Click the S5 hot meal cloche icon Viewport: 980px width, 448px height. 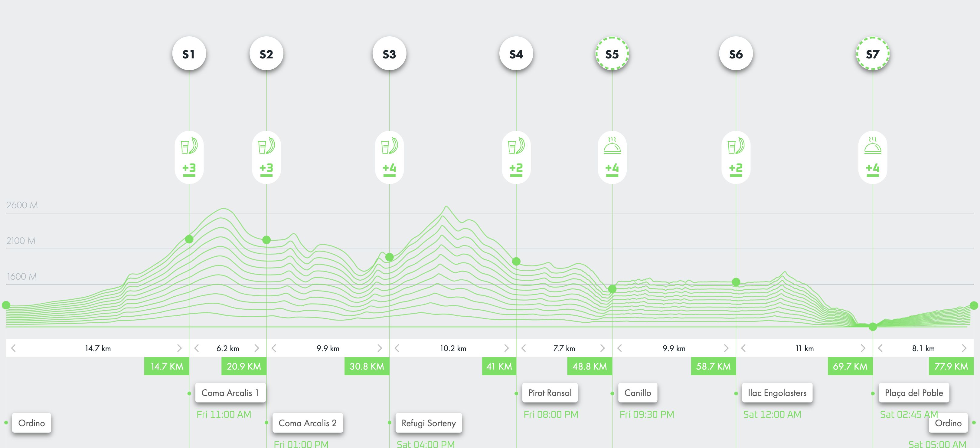pos(612,146)
